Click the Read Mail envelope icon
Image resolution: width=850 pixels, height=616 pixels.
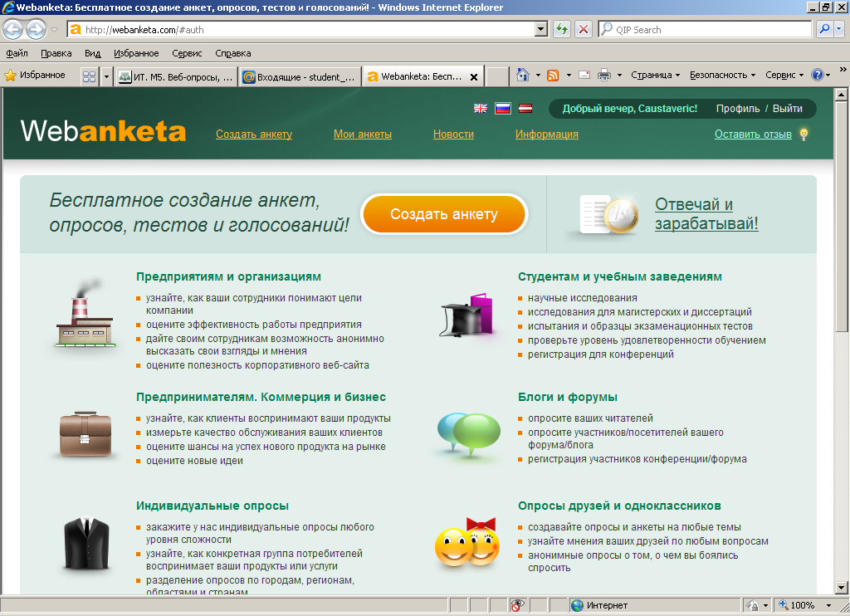(584, 76)
